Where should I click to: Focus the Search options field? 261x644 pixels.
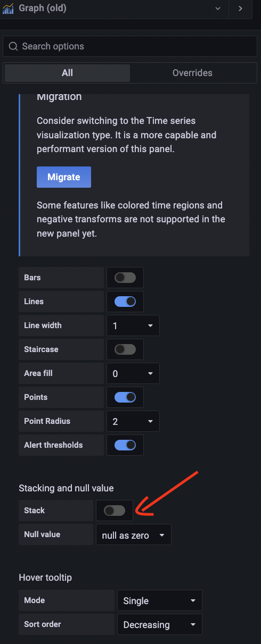130,46
